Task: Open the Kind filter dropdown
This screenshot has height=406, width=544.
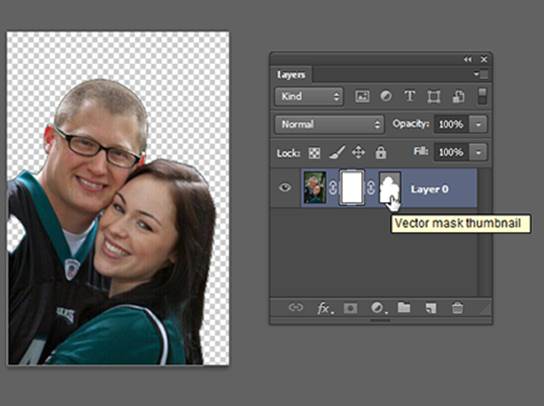Action: (309, 96)
